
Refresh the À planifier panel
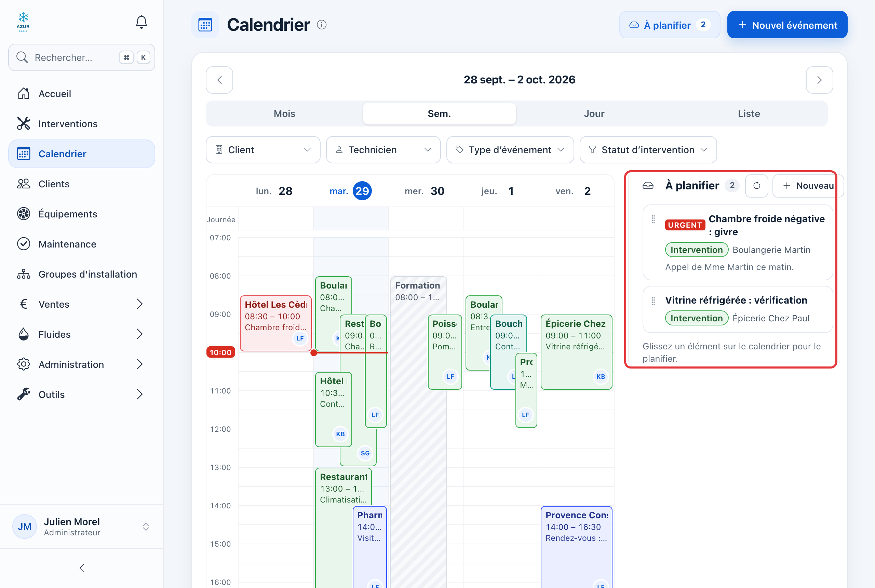click(x=756, y=186)
